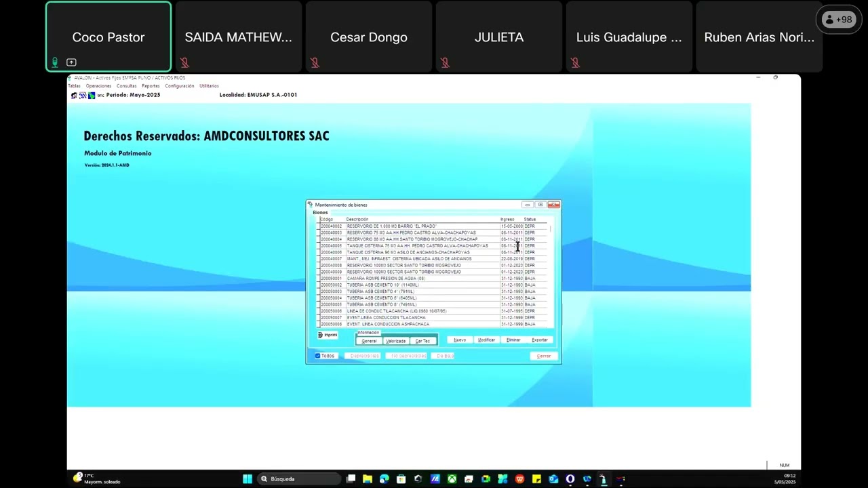The width and height of the screenshot is (868, 488).
Task: Click the taskbar Búsqueda search box
Action: coord(298,479)
